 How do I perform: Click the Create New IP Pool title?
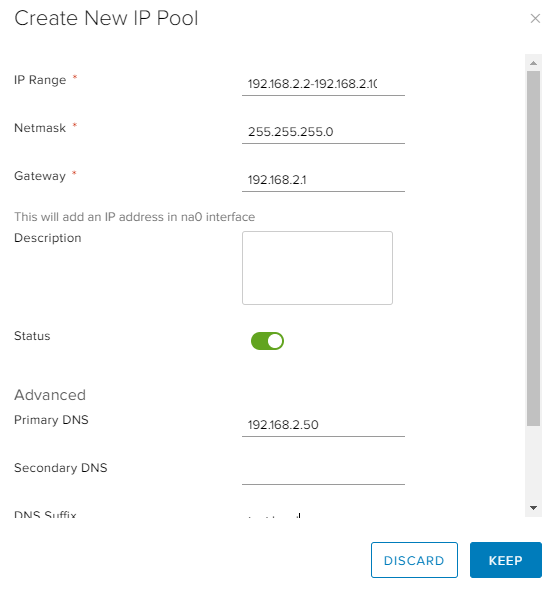(x=106, y=18)
